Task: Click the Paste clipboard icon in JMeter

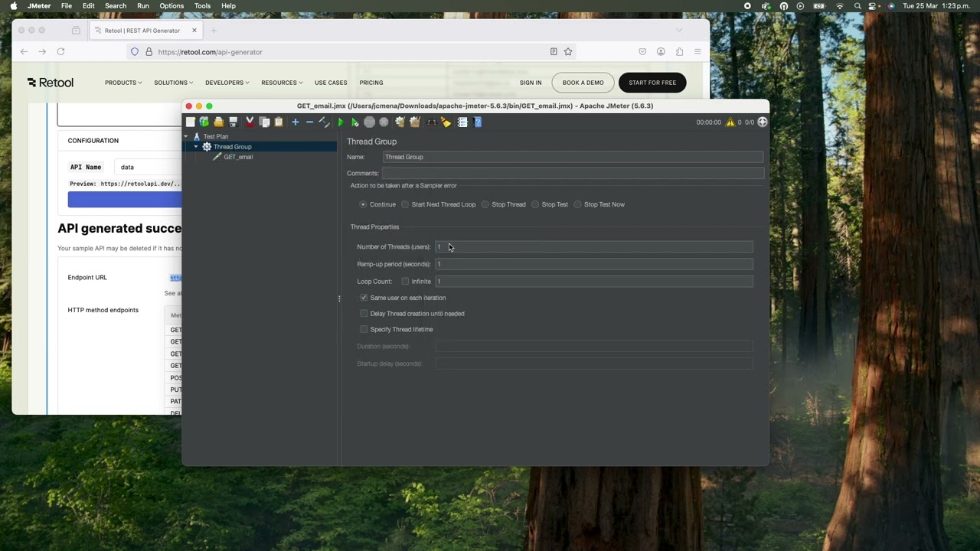Action: 279,122
